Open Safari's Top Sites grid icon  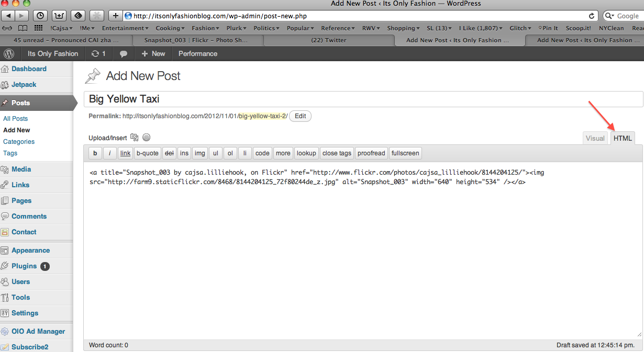[38, 28]
